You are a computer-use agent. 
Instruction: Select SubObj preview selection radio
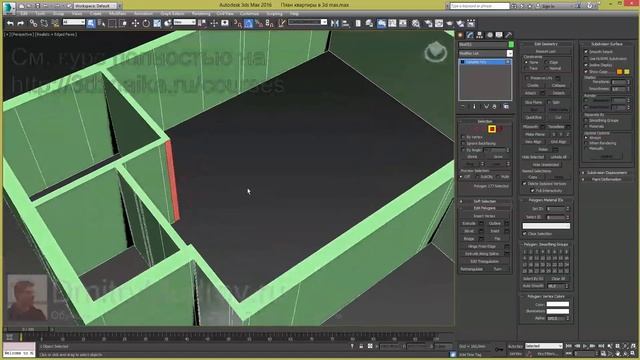[478, 177]
